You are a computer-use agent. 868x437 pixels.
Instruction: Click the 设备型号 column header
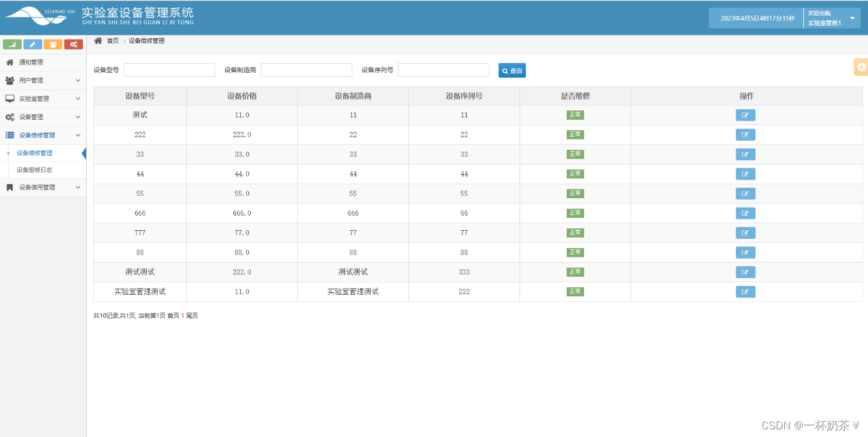(140, 96)
